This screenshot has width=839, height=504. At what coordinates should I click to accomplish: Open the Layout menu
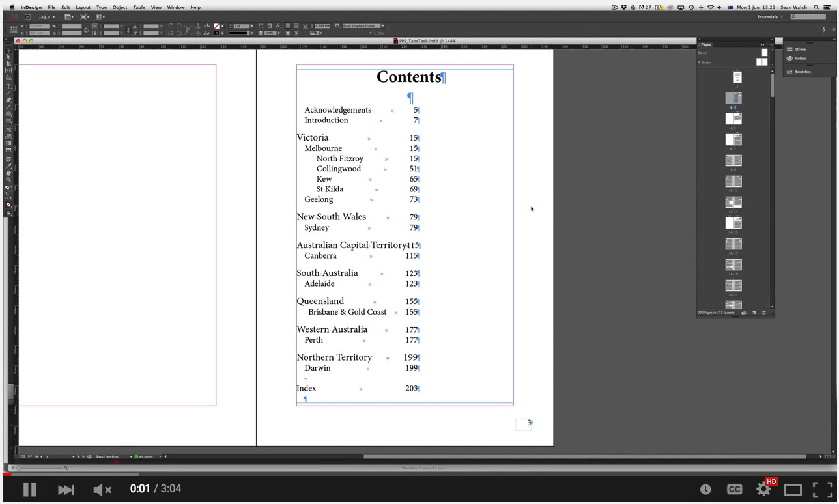coord(83,7)
